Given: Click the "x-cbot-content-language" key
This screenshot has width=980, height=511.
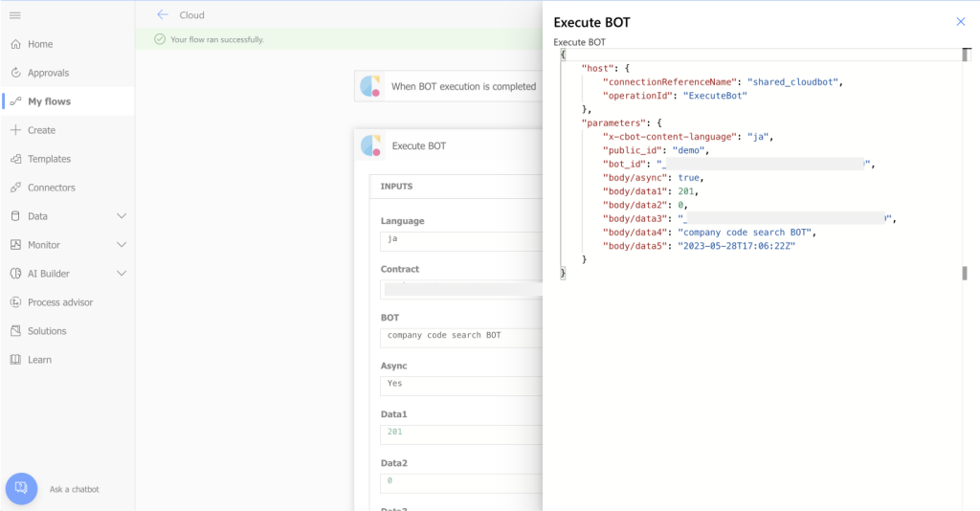Looking at the screenshot, I should (669, 137).
